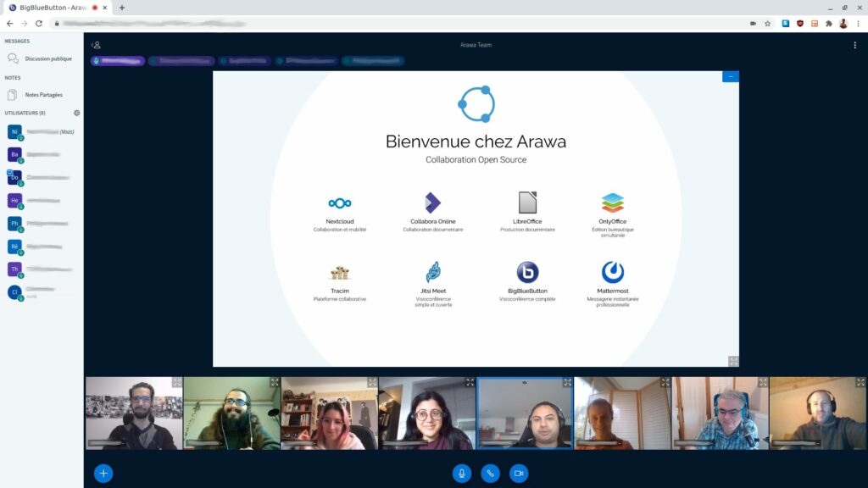Click the blue plus actions button
This screenshot has height=488, width=868.
103,473
